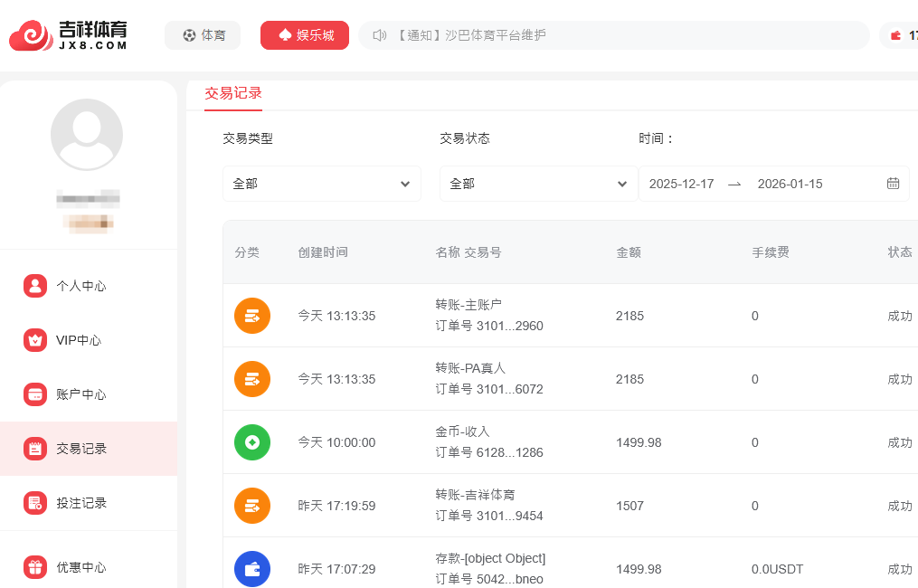Select the 交易记录 tab heading
Image resolution: width=918 pixels, height=588 pixels.
[233, 92]
